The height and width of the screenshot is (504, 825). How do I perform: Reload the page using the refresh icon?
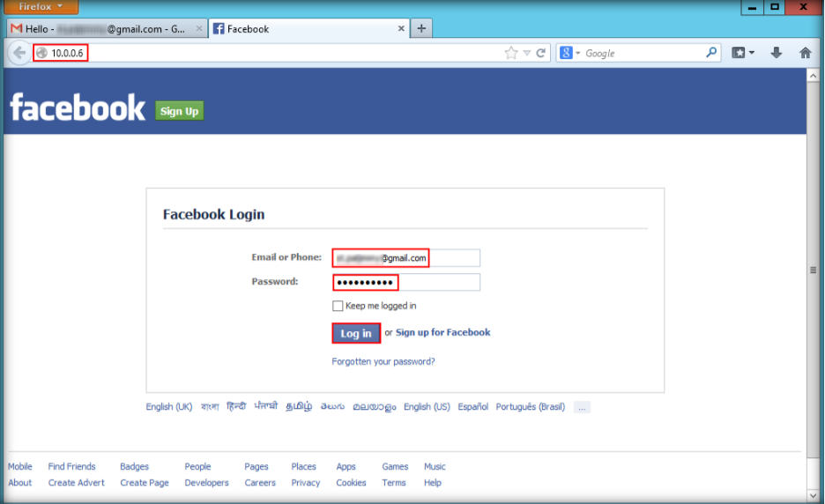coord(541,53)
